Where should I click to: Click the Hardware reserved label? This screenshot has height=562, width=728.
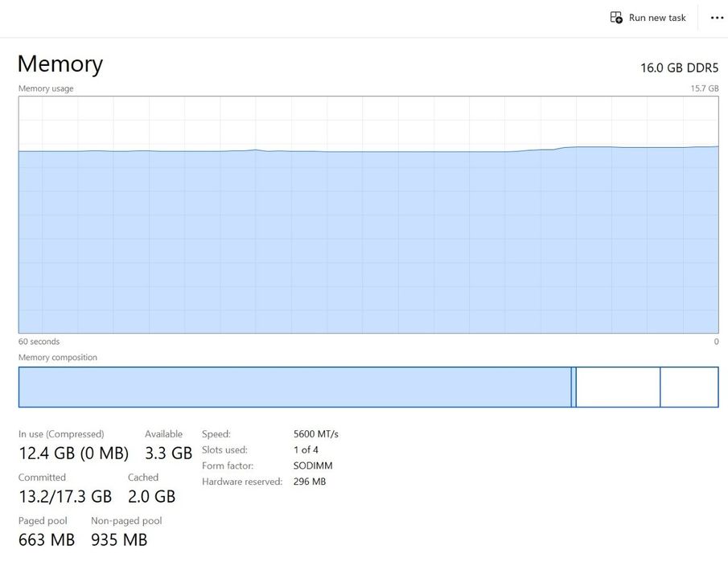(x=242, y=482)
